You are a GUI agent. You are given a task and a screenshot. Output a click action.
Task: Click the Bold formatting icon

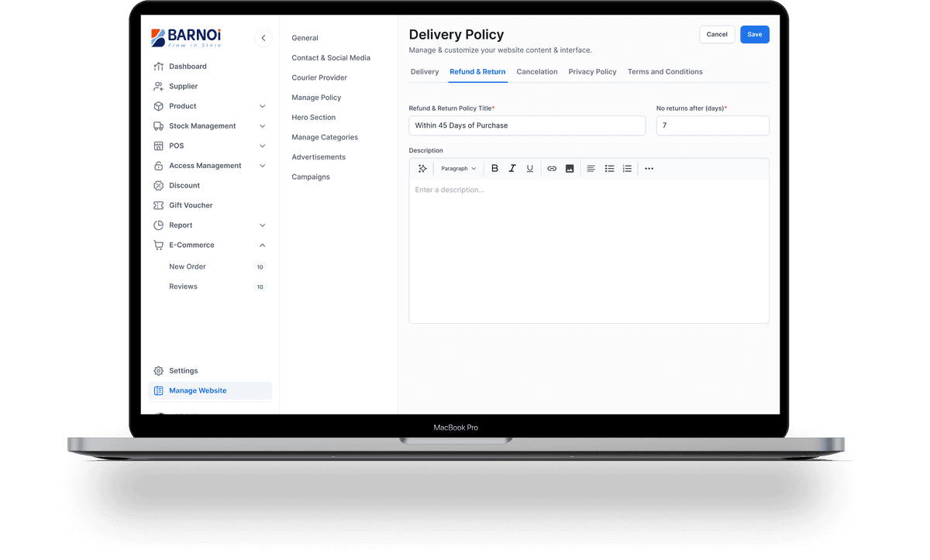(495, 169)
